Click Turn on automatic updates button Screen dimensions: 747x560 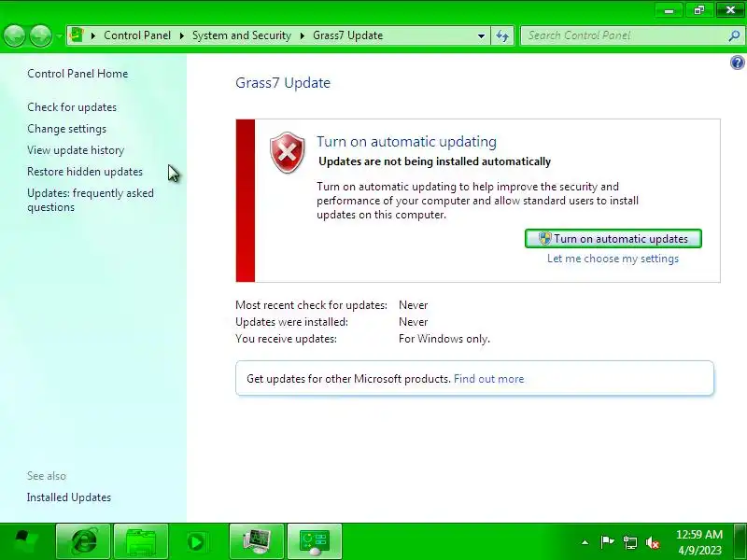coord(613,239)
